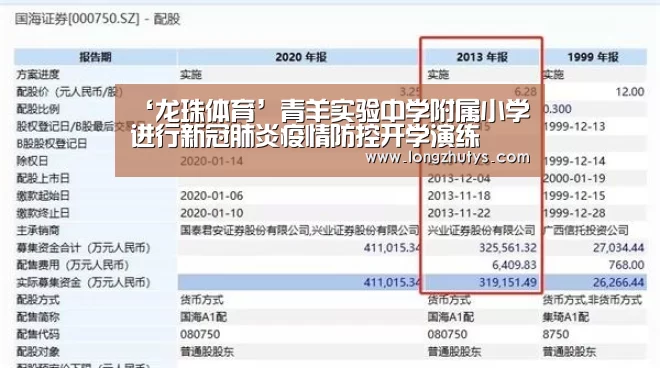Click the 配股上市日 row label
Viewport: 660px width, 368px height.
43,178
